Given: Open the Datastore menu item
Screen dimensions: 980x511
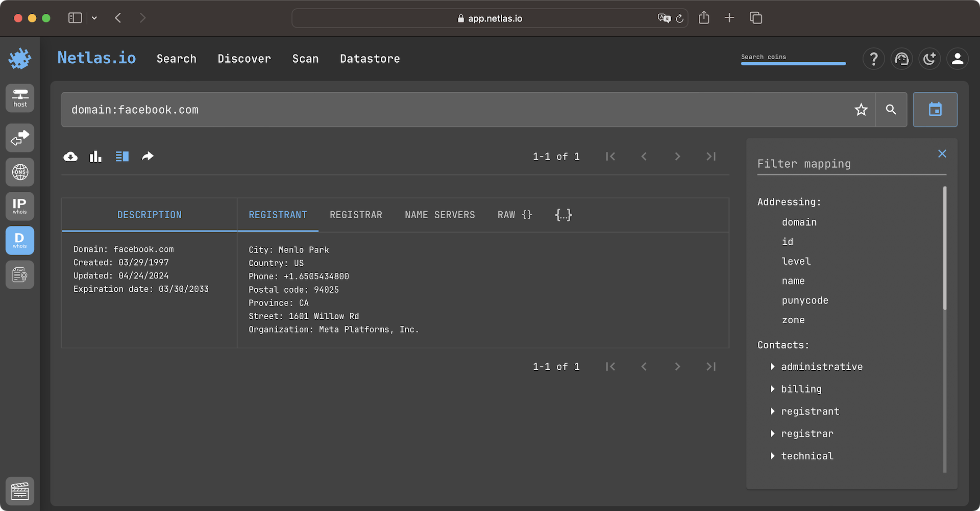Looking at the screenshot, I should [370, 59].
